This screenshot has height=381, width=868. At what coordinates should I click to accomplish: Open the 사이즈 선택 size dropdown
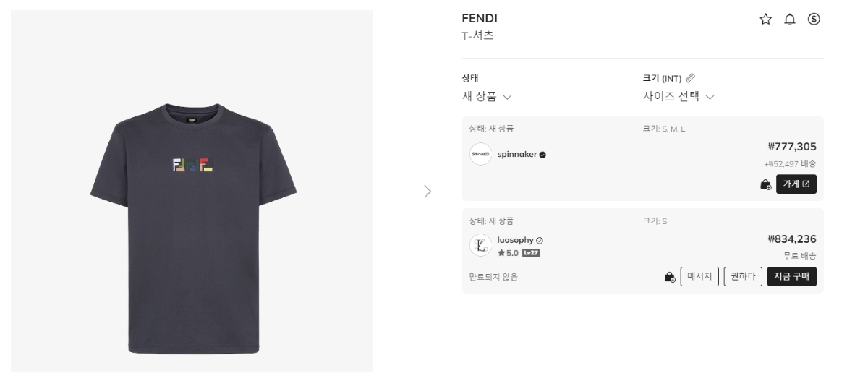678,97
